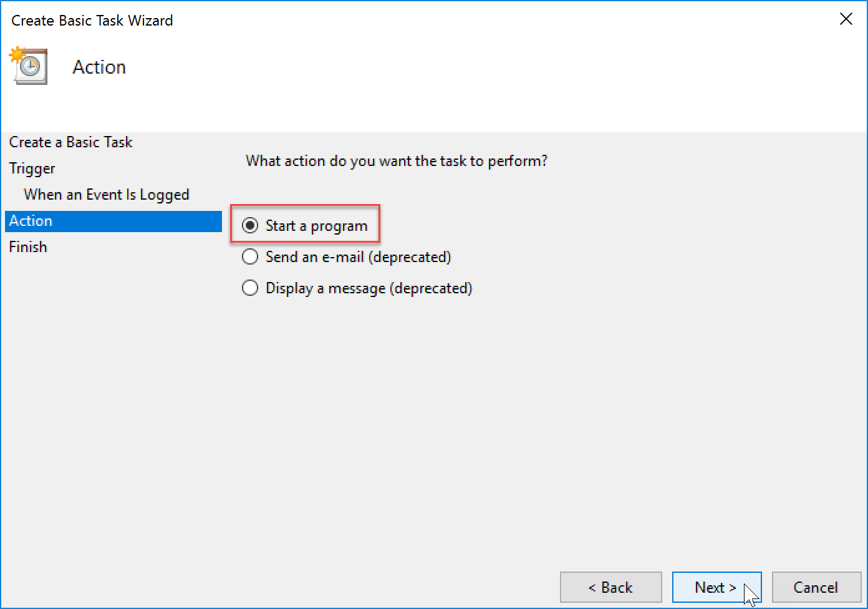Click the Send an e-mail (deprecated) label
This screenshot has width=868, height=609.
358,257
